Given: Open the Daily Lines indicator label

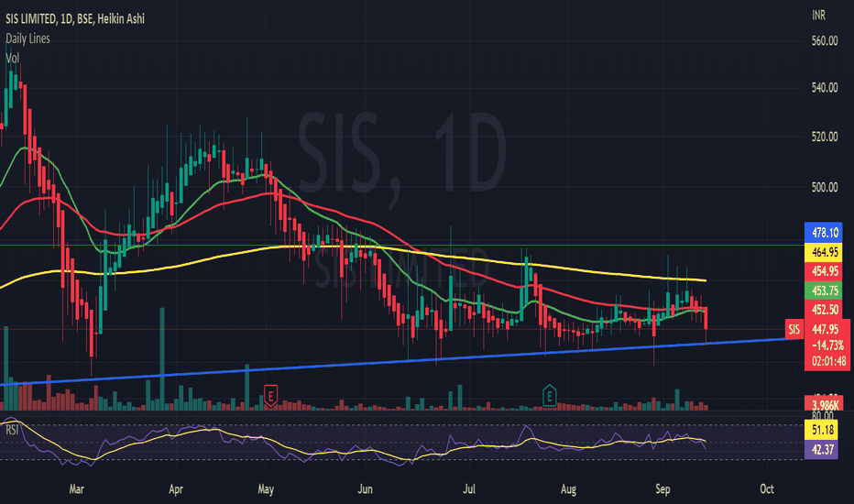Looking at the screenshot, I should (27, 38).
